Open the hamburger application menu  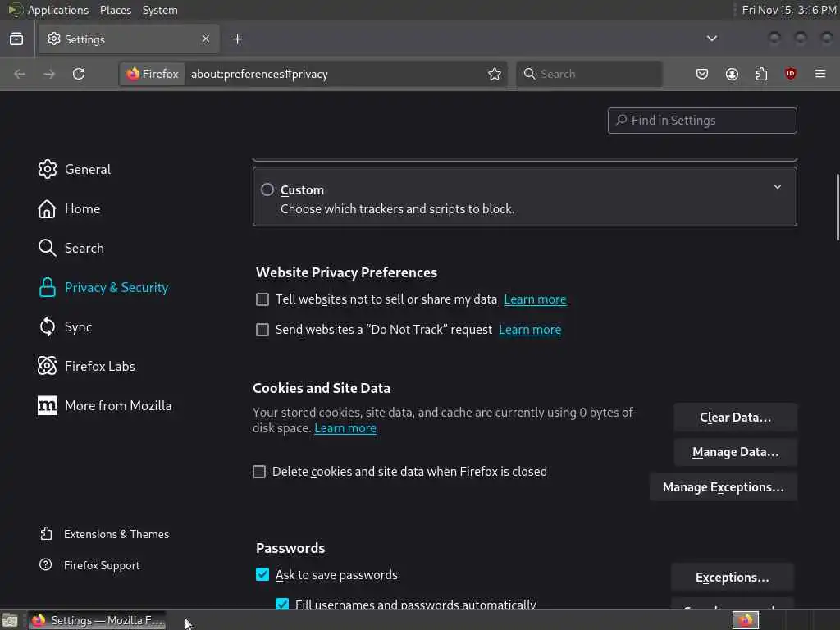820,74
